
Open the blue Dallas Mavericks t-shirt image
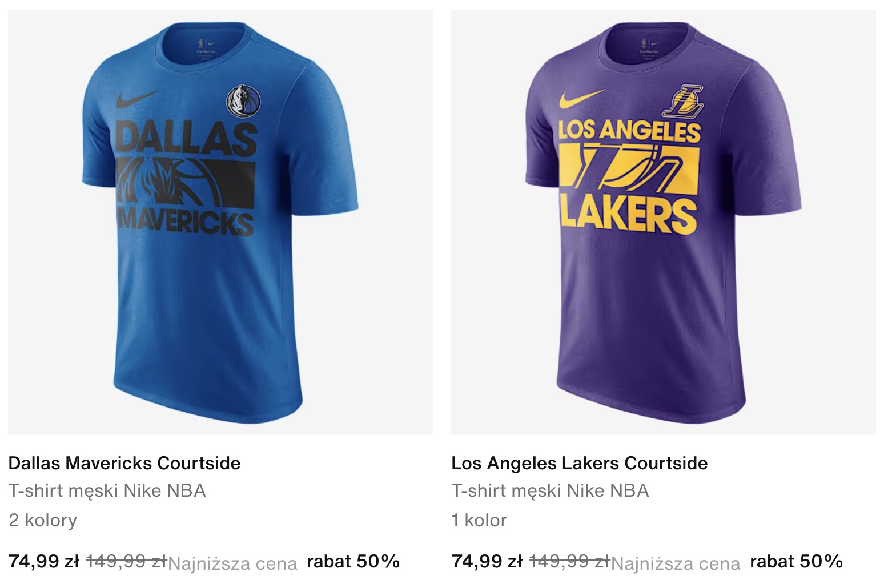point(220,223)
